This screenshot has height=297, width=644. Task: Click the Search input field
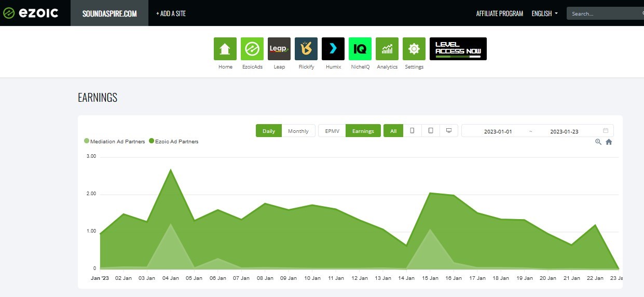pos(605,14)
